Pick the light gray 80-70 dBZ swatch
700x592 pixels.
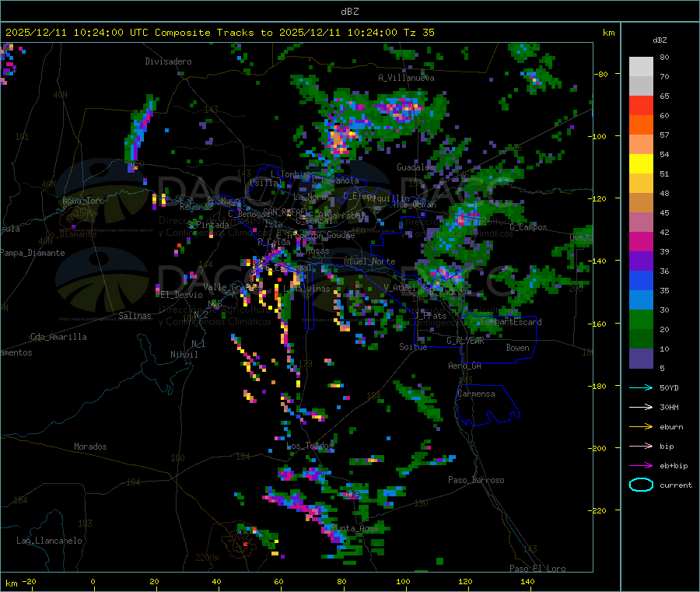[x=641, y=67]
